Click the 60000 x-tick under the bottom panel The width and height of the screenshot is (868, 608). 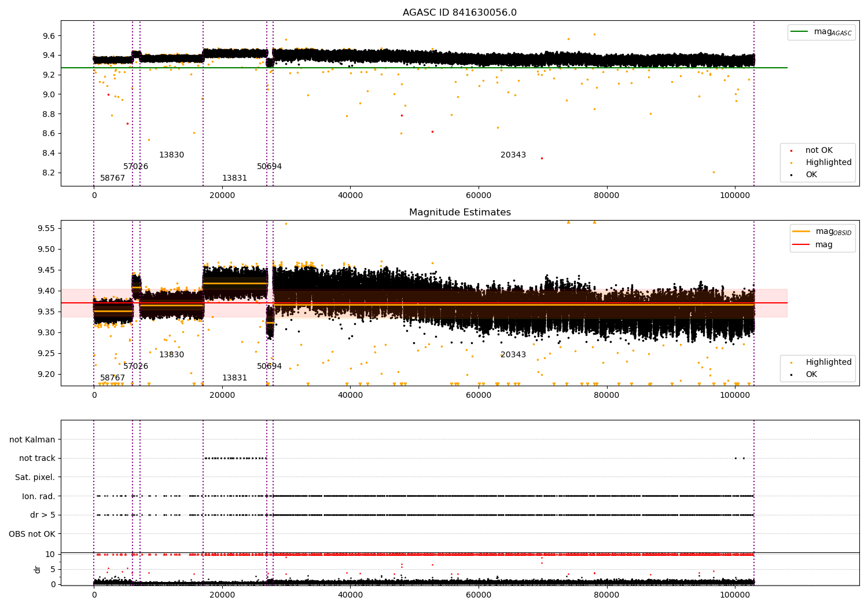pyautogui.click(x=479, y=594)
